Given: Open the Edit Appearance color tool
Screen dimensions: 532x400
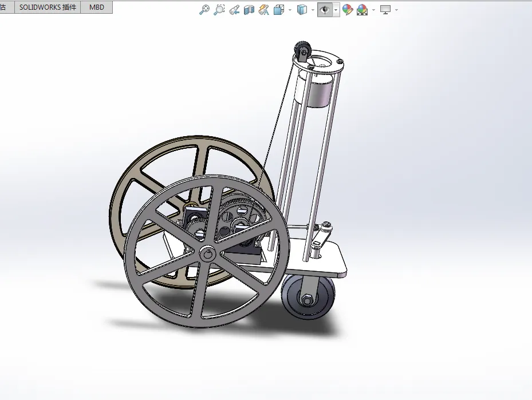Looking at the screenshot, I should (347, 10).
